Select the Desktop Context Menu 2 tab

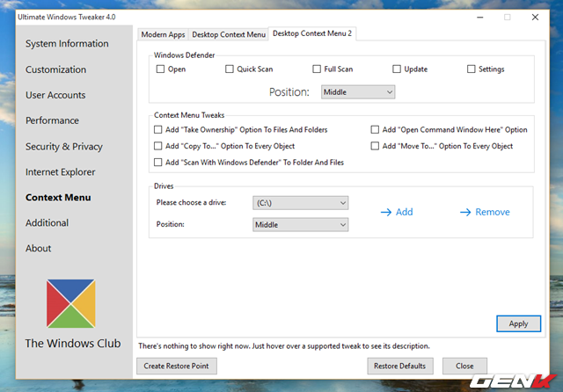point(312,33)
